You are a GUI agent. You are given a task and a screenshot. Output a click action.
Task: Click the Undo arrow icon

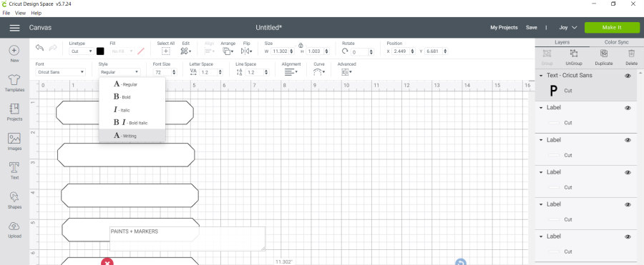click(x=40, y=48)
